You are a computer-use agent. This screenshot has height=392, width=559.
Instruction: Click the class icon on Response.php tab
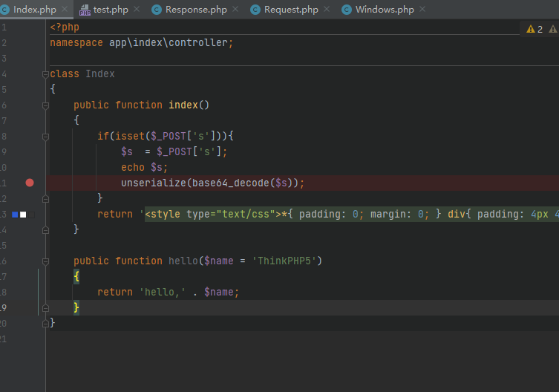pos(157,10)
